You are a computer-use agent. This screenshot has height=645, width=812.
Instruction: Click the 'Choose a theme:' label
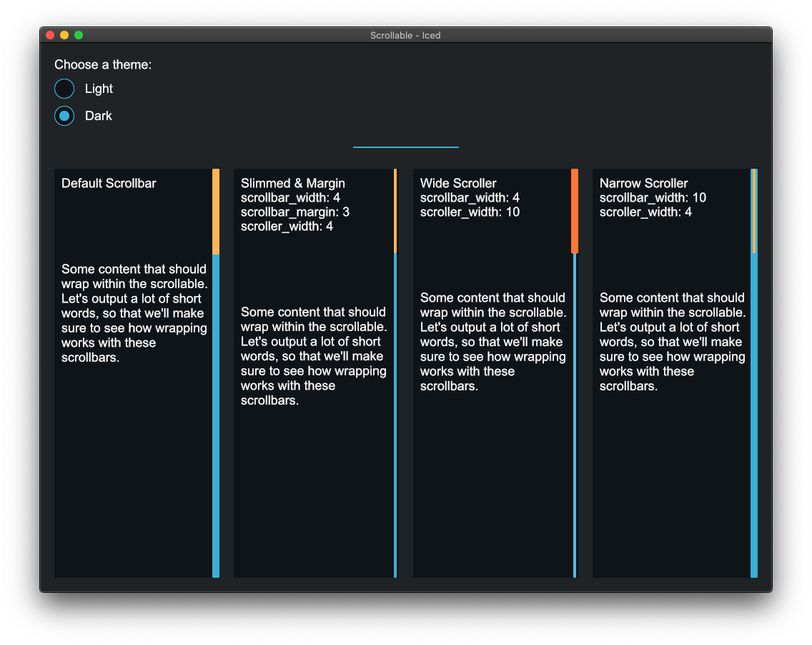[x=103, y=65]
